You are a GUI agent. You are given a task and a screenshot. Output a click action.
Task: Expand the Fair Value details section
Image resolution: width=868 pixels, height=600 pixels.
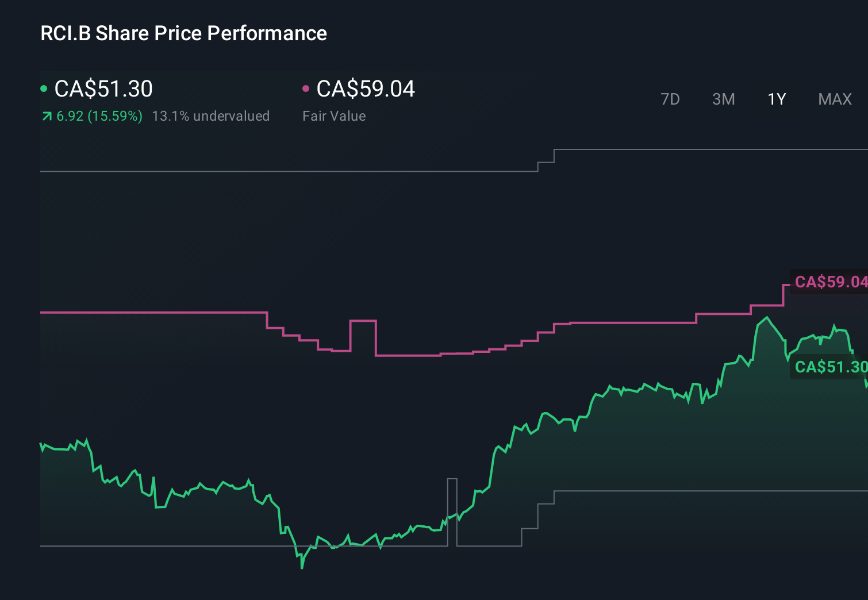334,116
